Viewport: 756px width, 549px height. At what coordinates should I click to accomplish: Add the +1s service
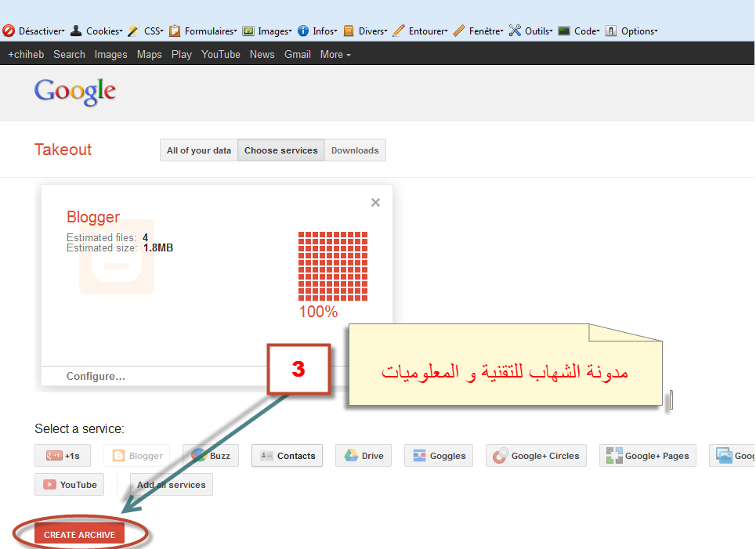[x=63, y=456]
